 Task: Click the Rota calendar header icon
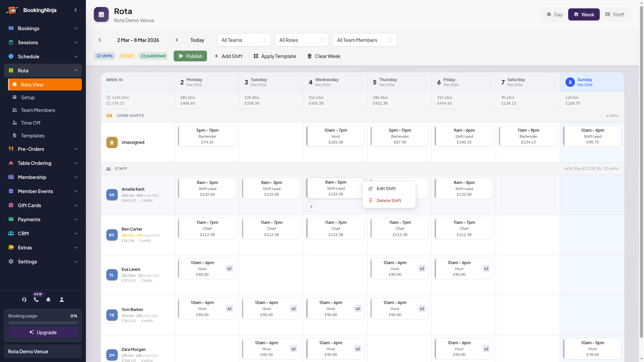click(x=101, y=14)
